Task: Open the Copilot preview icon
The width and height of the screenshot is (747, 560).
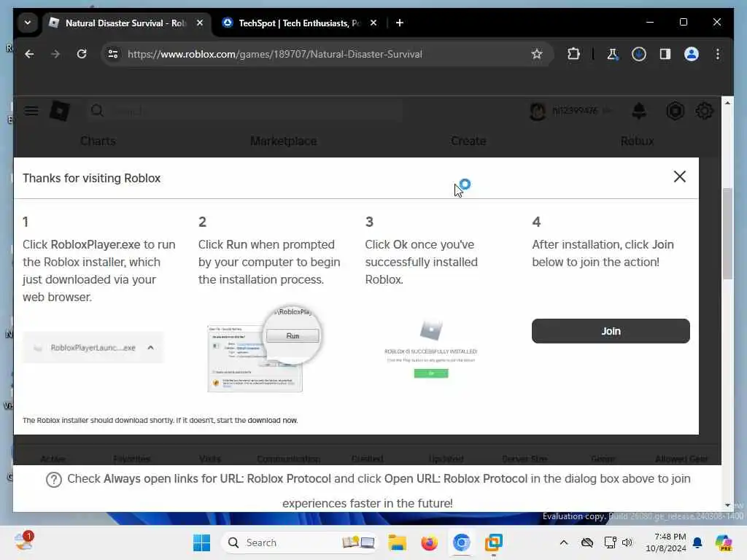Action: (x=724, y=542)
